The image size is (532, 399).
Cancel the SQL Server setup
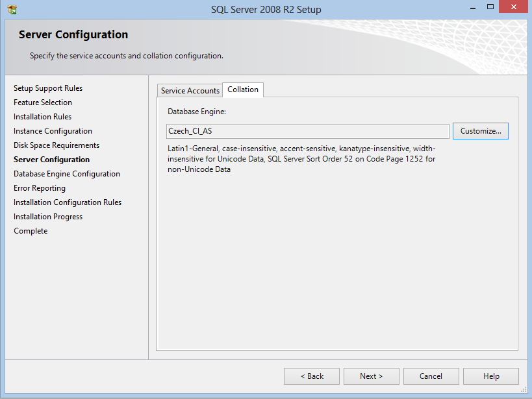click(x=431, y=376)
